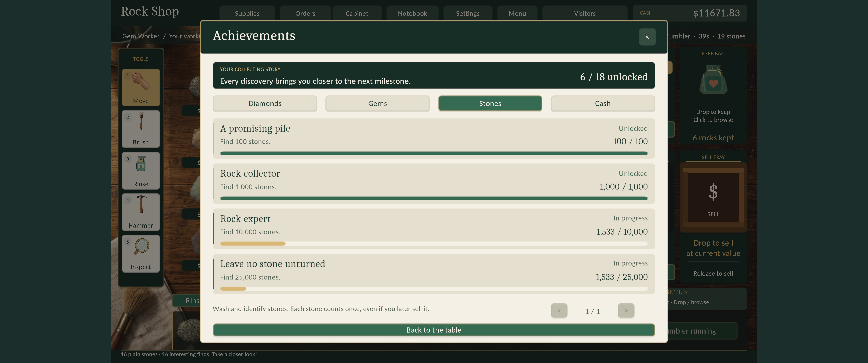Click the 'Drop to sell at current value' text
This screenshot has width=868, height=363.
coord(713,248)
